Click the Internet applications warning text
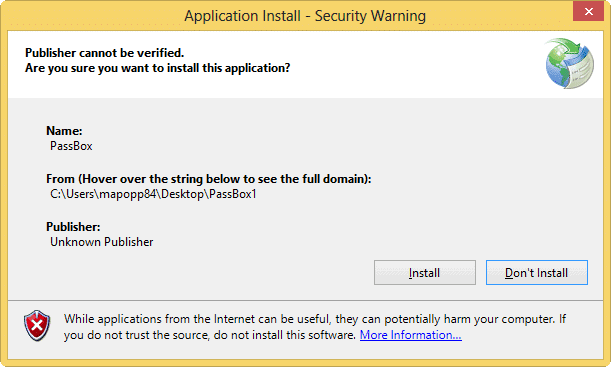 click(x=315, y=319)
